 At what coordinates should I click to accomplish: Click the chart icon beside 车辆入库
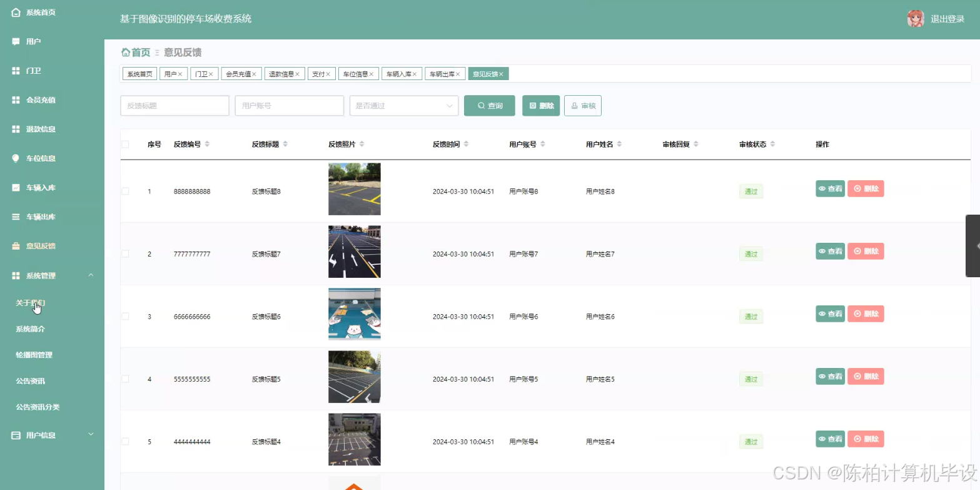pos(16,188)
